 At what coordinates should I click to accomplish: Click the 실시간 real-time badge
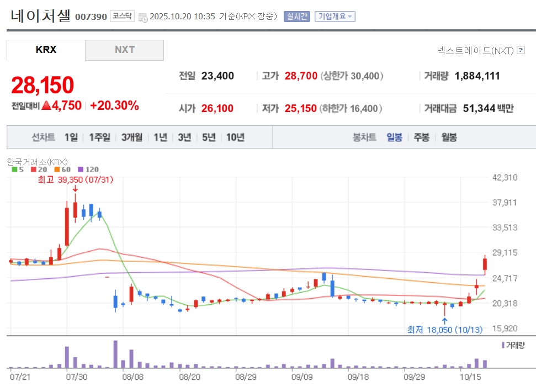click(x=297, y=17)
